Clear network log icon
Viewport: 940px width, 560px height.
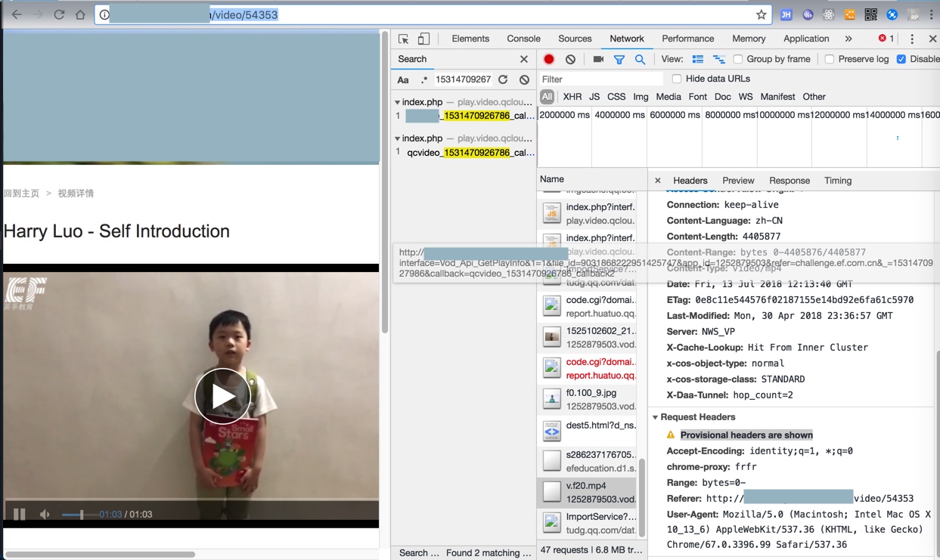[570, 59]
